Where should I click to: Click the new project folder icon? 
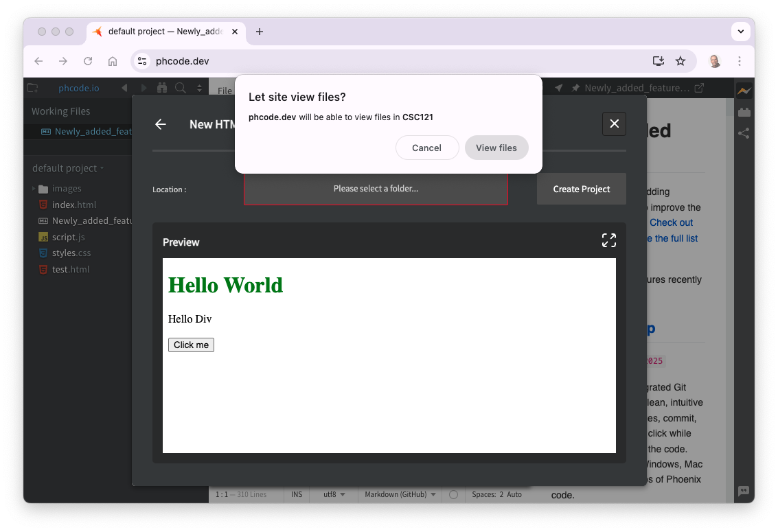click(32, 88)
